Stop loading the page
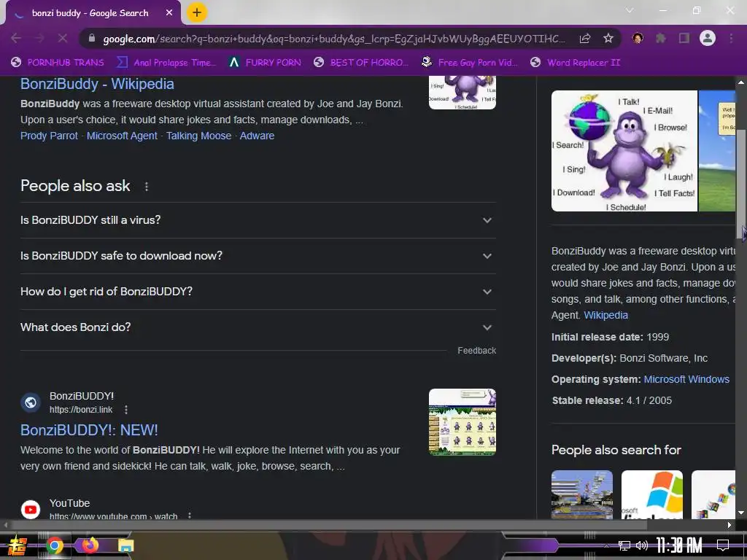The width and height of the screenshot is (747, 560). pos(63,38)
